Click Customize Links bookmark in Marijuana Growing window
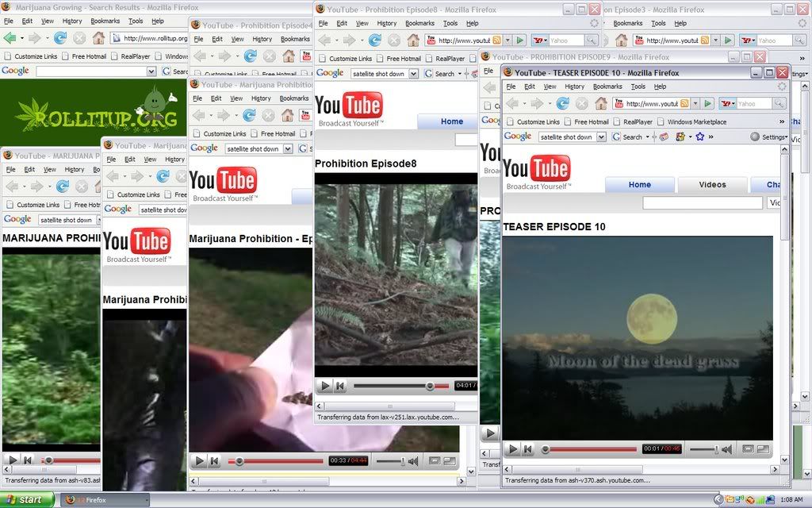The image size is (812, 508). pyautogui.click(x=31, y=56)
